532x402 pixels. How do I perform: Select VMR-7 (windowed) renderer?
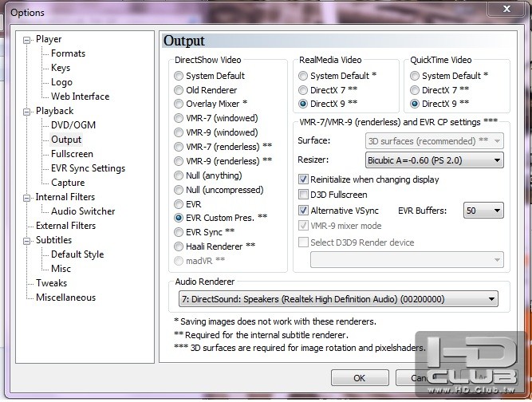(x=179, y=118)
